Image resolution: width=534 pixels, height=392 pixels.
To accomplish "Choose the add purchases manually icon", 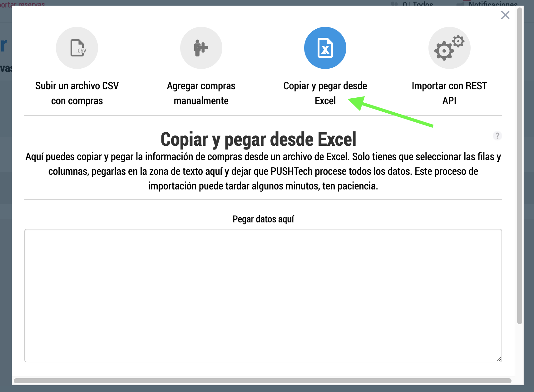I will [x=201, y=48].
